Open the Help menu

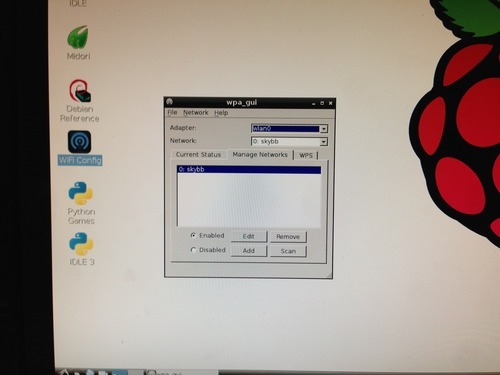click(221, 113)
